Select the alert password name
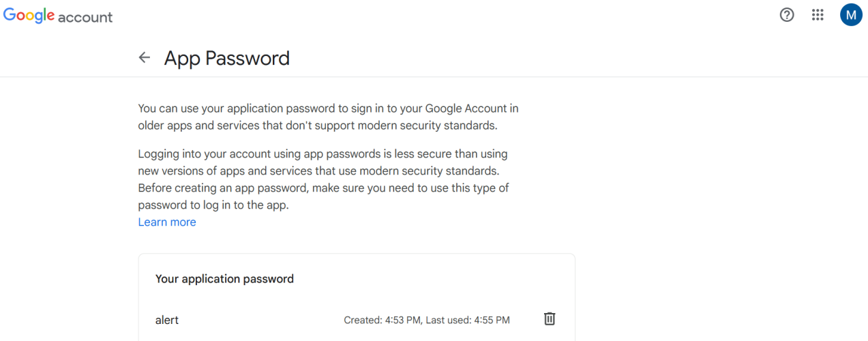868x341 pixels. 167,320
